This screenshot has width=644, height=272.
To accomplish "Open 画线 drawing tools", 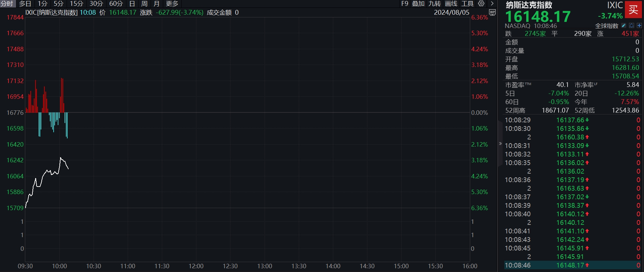I will tap(451, 4).
